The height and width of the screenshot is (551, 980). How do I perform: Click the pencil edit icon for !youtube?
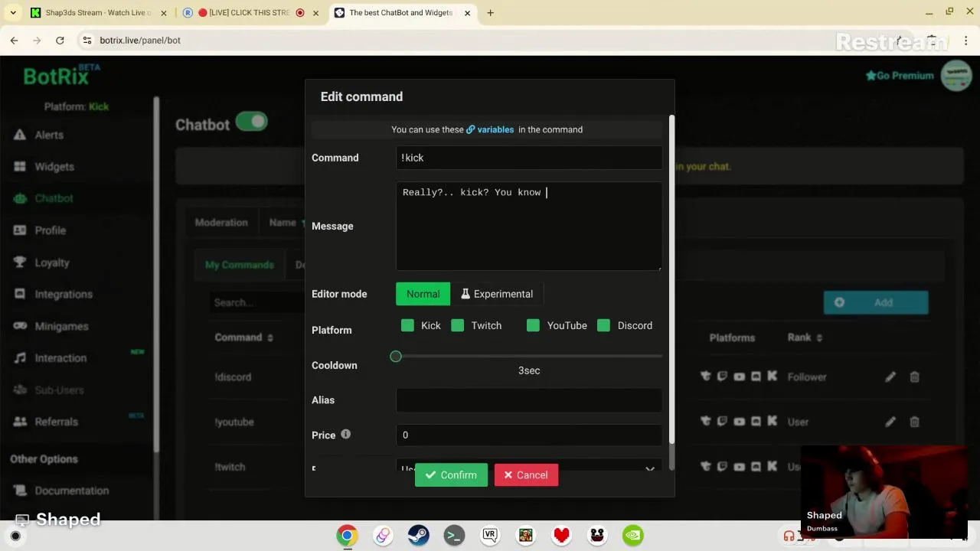pos(890,422)
